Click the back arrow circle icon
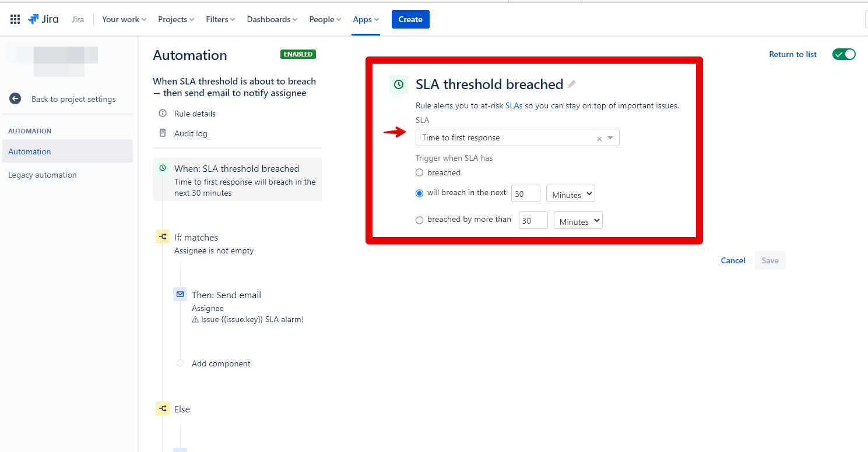Screen dimensions: 868x452 [15, 99]
